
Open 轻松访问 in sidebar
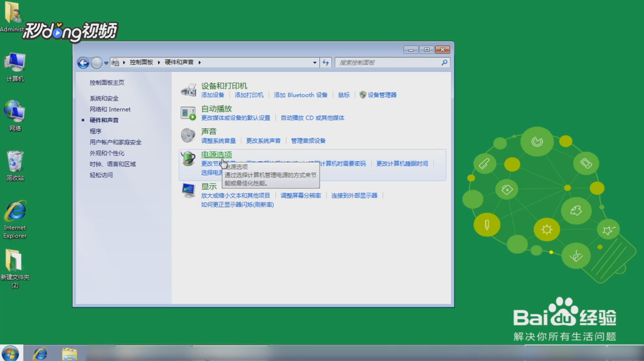click(101, 175)
